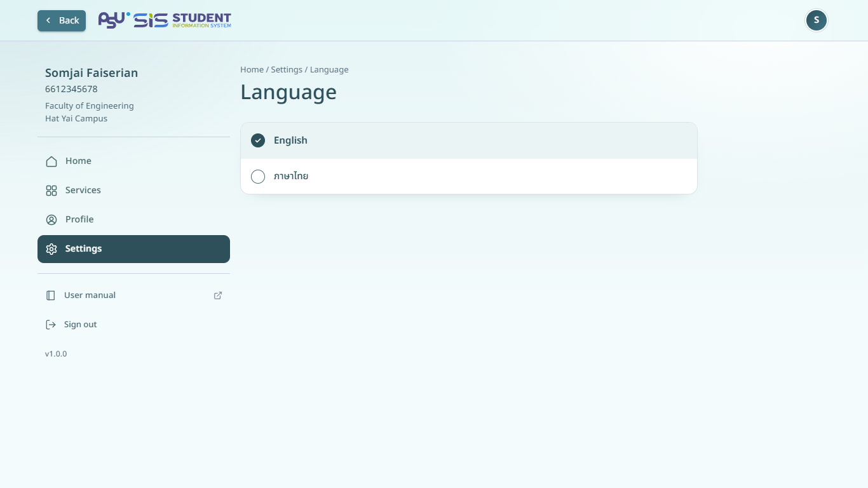The image size is (868, 488).
Task: Click the Faculty of Engineering text
Action: [x=90, y=106]
